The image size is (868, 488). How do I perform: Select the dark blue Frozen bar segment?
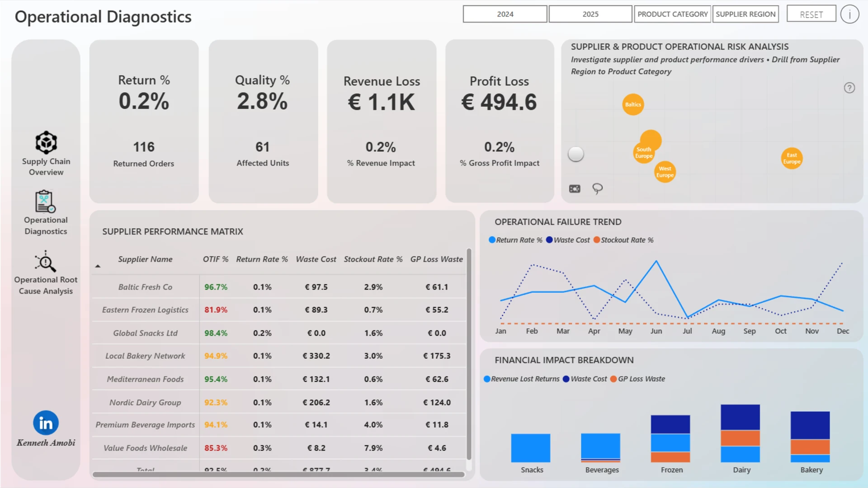(670, 424)
